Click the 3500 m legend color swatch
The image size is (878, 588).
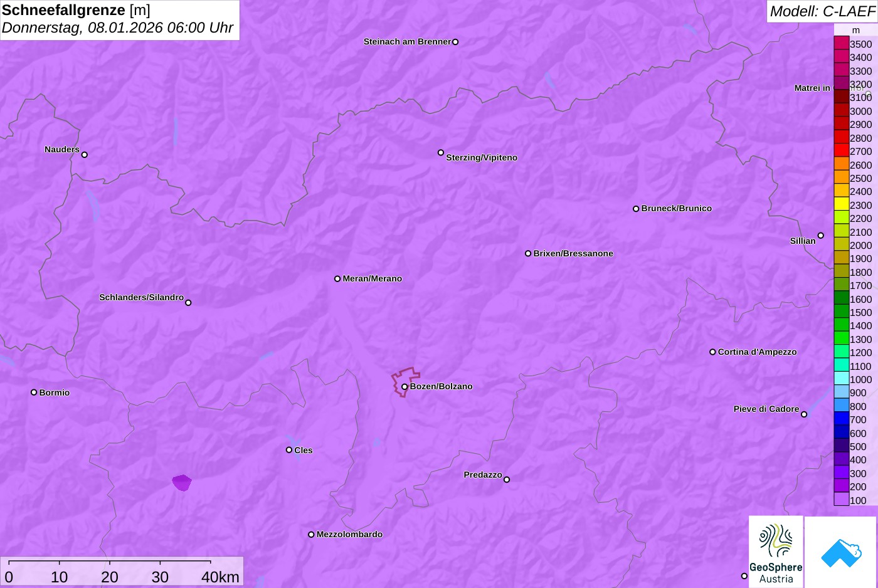click(842, 43)
